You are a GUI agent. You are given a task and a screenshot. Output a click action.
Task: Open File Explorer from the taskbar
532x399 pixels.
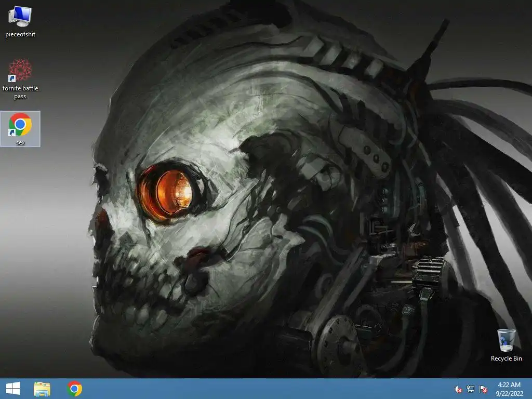point(42,389)
